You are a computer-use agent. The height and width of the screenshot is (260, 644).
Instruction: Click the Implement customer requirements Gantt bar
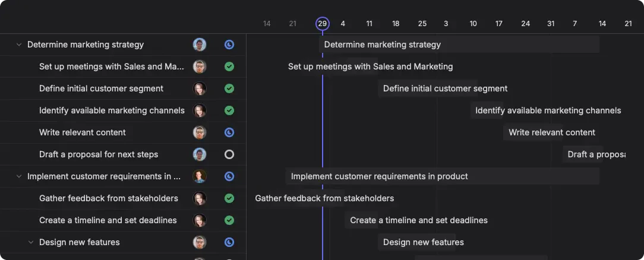(443, 176)
